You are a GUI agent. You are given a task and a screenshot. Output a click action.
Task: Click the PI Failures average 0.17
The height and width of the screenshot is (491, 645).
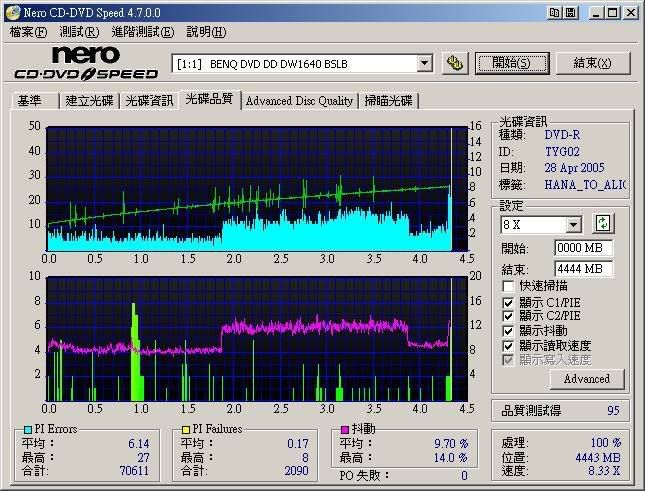pyautogui.click(x=298, y=444)
